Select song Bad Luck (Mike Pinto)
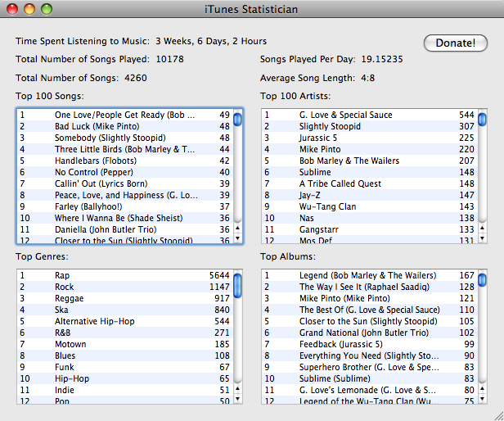Viewport: 504px width, 421px height. click(125, 126)
